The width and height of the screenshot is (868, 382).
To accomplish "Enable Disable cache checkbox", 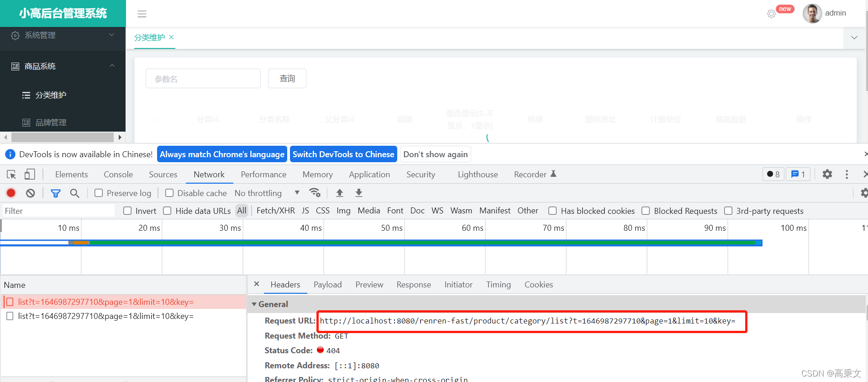I will [x=169, y=193].
